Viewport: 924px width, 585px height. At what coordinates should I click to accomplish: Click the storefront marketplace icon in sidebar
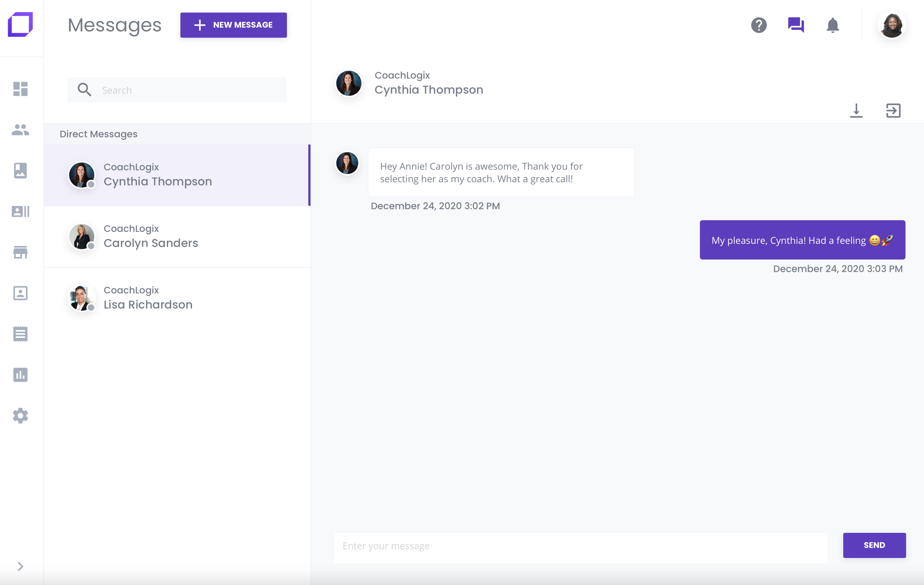pyautogui.click(x=20, y=252)
